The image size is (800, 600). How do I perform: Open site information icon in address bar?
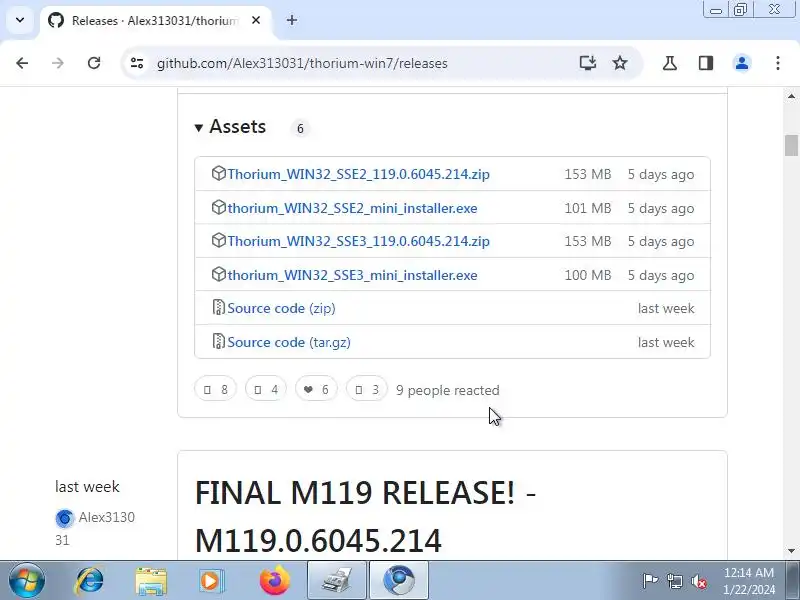tap(137, 63)
